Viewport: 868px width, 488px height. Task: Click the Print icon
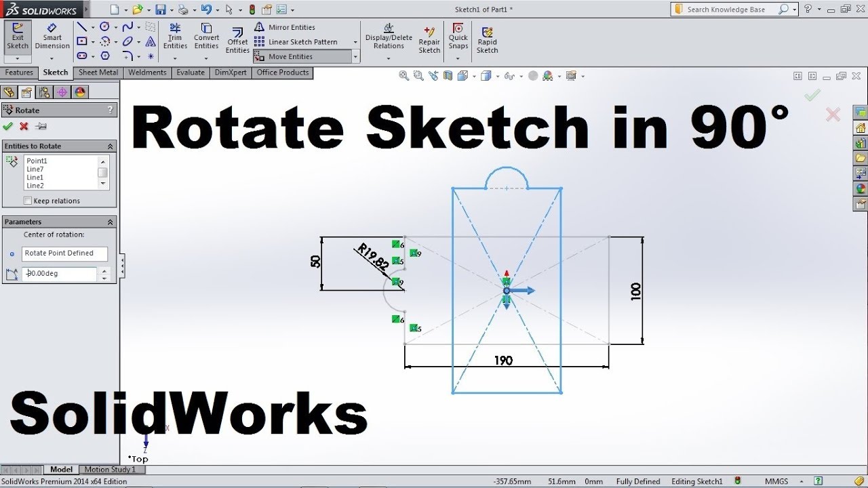tap(182, 9)
